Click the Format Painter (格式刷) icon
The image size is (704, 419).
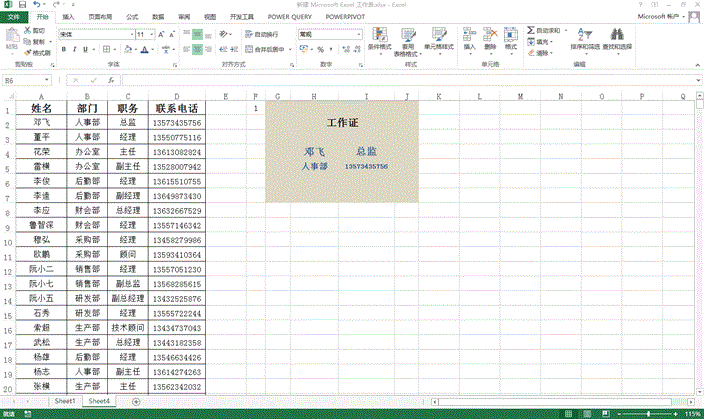tap(37, 52)
